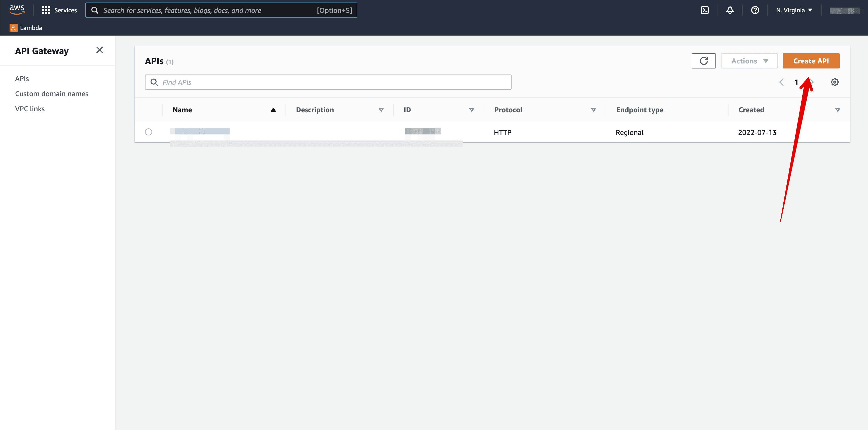Refresh the APIs list

click(x=704, y=61)
